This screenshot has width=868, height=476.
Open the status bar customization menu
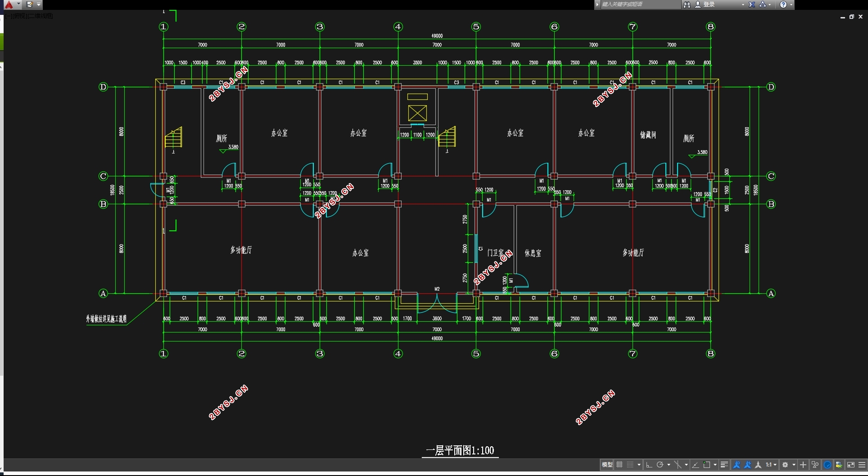click(862, 465)
